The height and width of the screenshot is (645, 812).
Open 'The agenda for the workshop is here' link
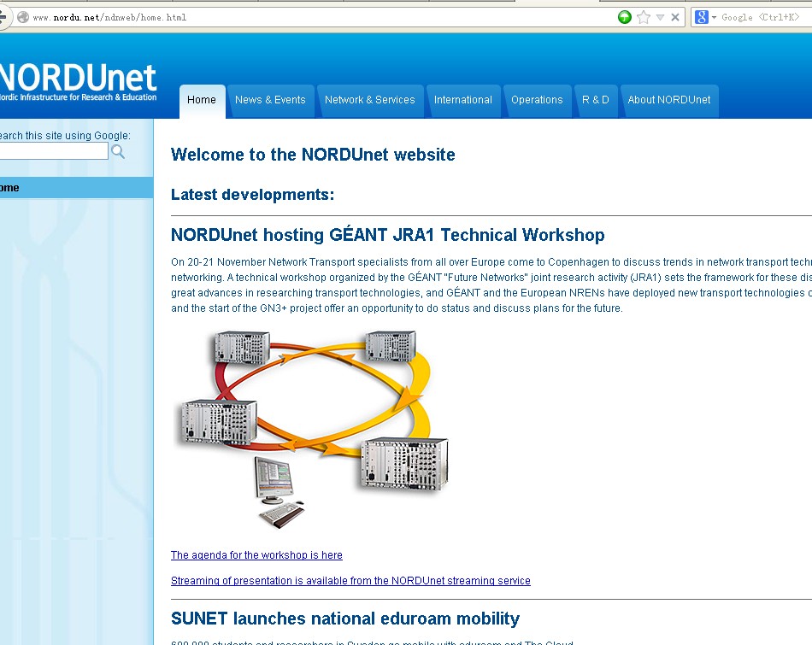[x=257, y=555]
